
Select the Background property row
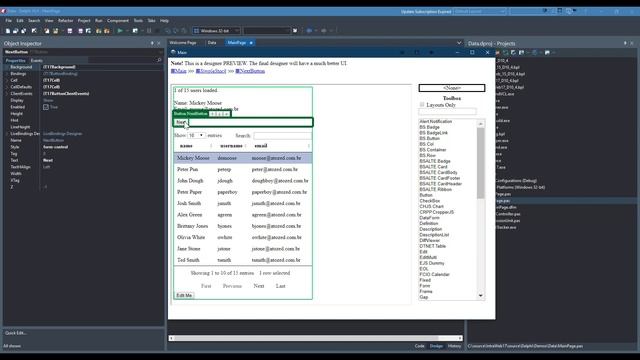(83, 67)
